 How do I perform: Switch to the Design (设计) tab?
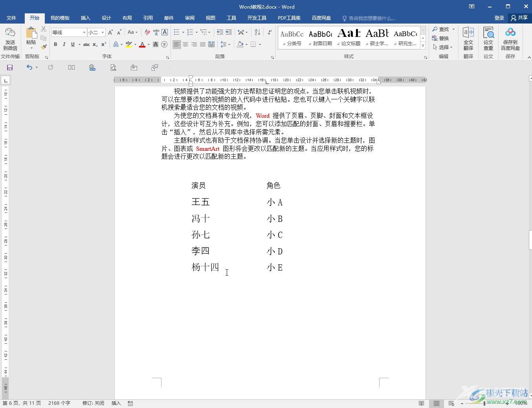(106, 18)
